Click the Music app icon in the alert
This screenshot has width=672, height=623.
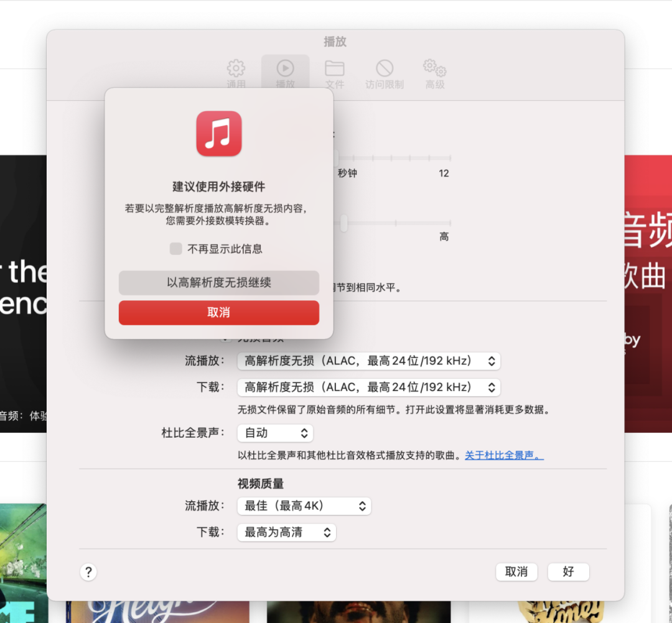219,134
